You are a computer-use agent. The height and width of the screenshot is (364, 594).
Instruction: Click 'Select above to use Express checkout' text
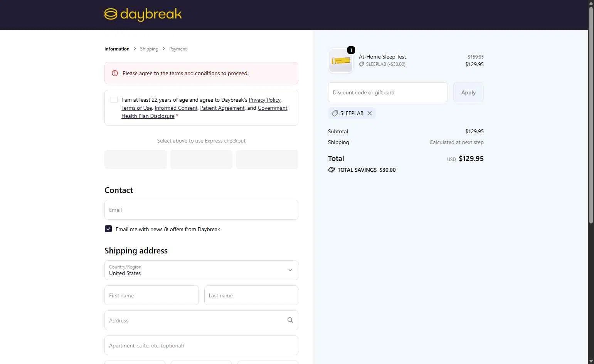pos(201,141)
